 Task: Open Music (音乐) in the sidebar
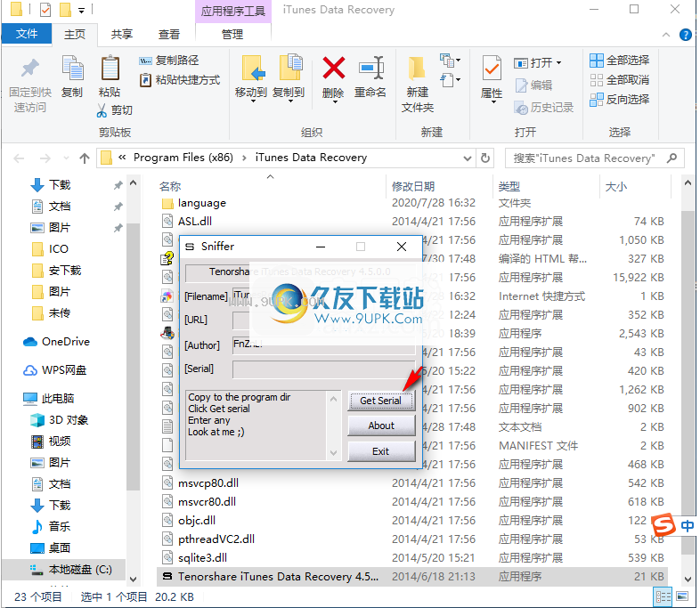60,527
